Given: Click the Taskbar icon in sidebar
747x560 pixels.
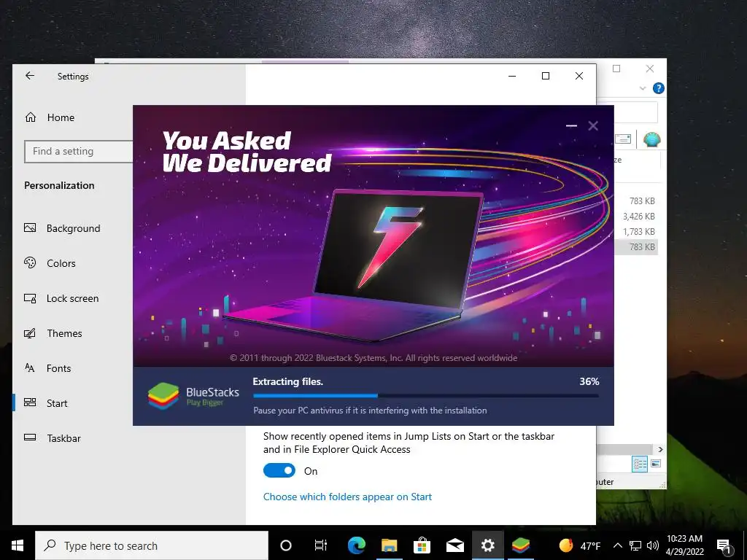Looking at the screenshot, I should click(x=30, y=437).
